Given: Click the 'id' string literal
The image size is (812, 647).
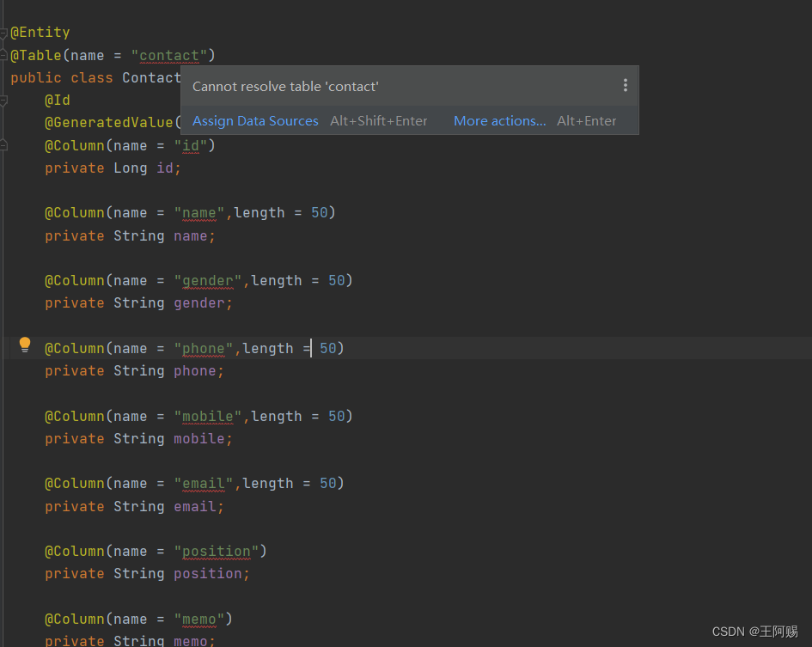Looking at the screenshot, I should (190, 145).
